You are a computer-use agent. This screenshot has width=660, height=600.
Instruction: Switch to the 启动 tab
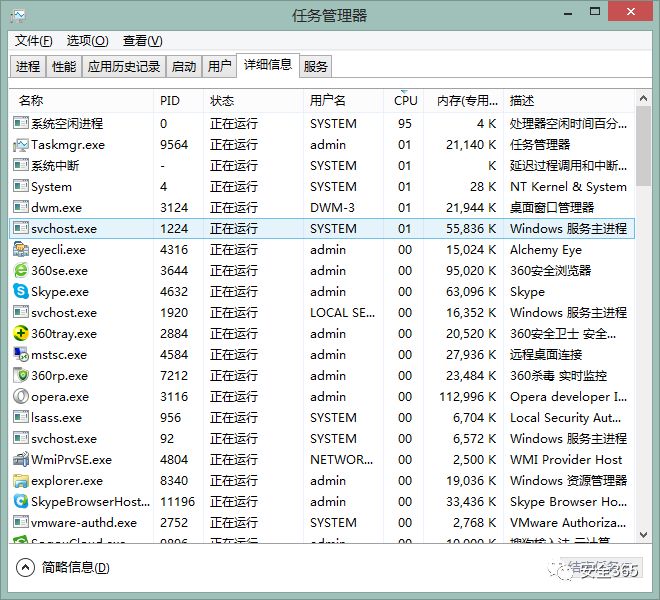click(184, 67)
